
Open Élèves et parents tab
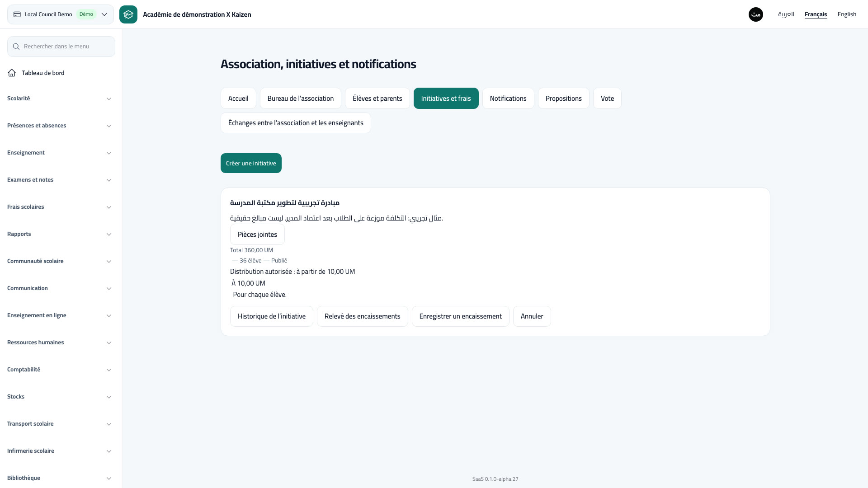(x=377, y=98)
